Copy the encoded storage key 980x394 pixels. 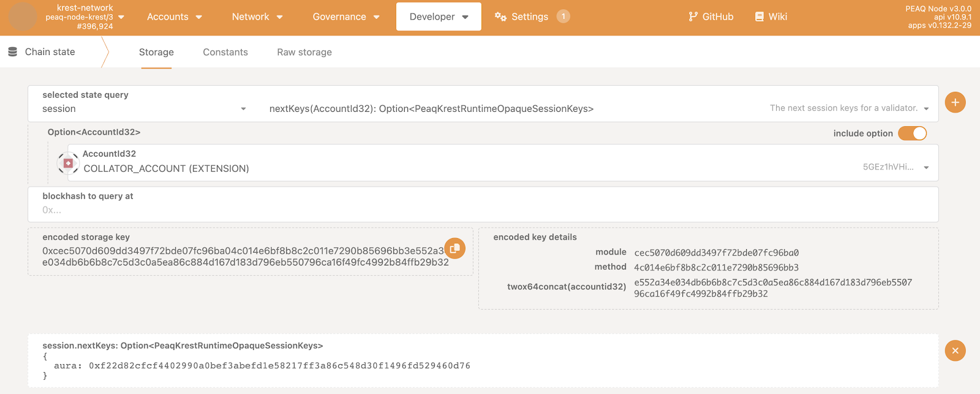pos(454,248)
